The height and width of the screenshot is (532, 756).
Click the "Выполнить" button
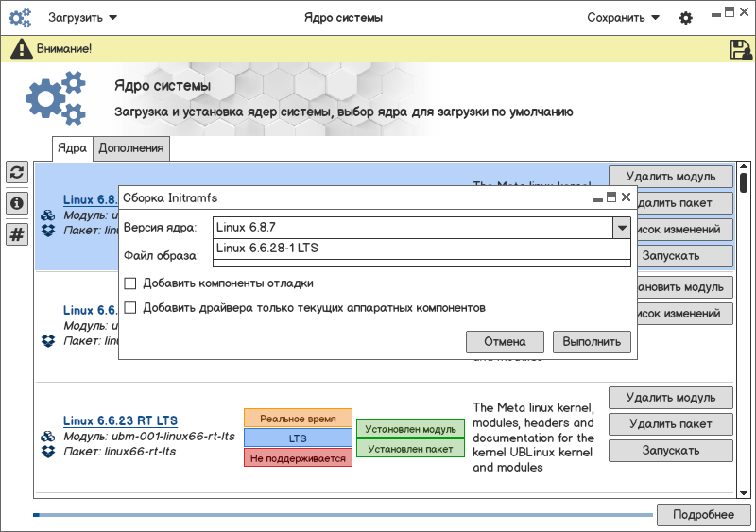pos(592,342)
